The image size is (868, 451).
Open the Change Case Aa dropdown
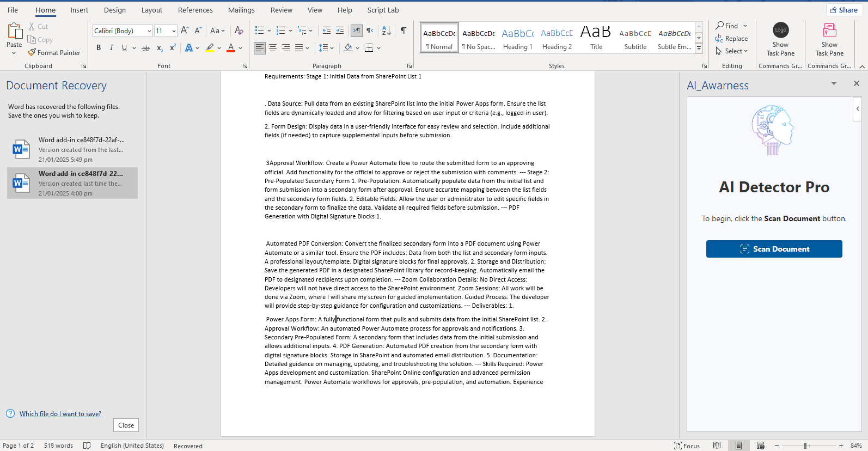217,31
